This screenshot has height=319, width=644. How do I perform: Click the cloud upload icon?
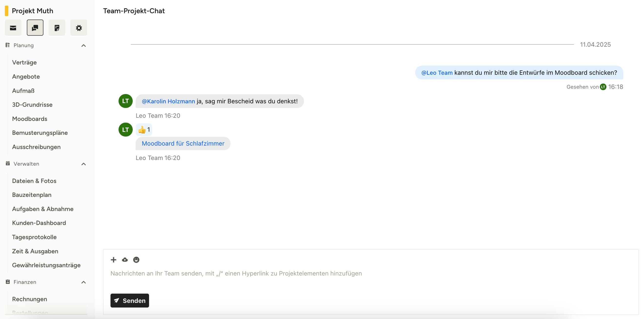pyautogui.click(x=125, y=260)
